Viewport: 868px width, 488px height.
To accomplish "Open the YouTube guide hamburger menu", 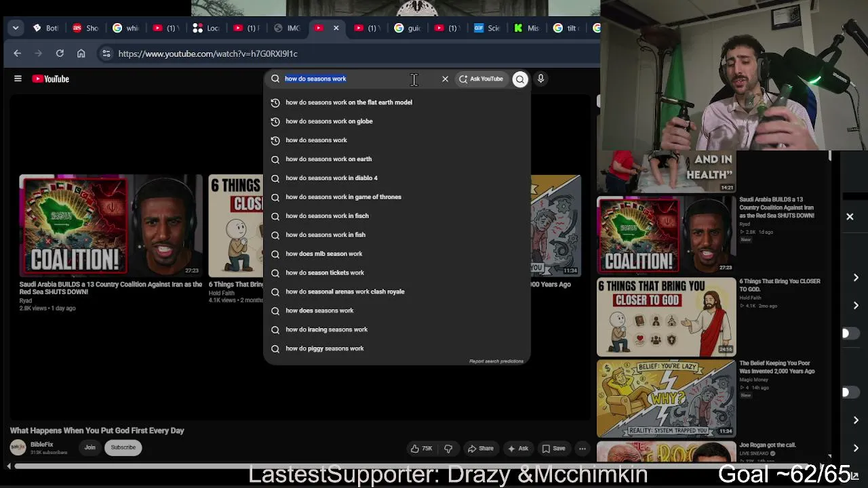I will coord(18,79).
